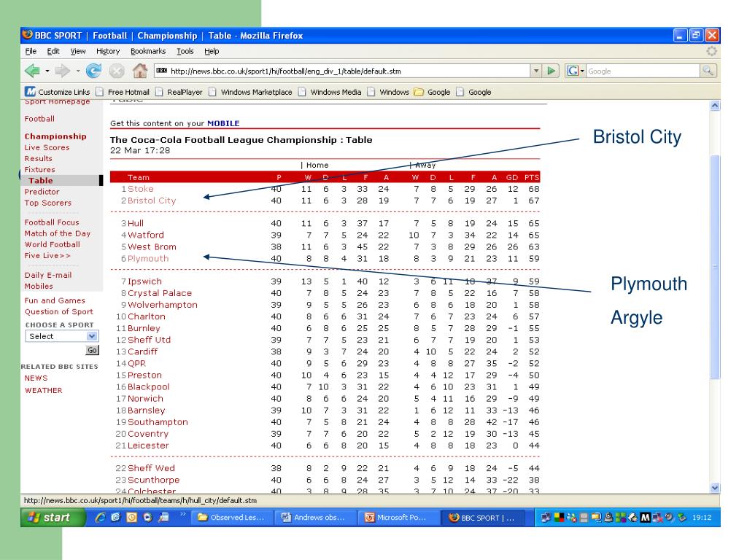Open the Stoke team link

click(x=141, y=189)
